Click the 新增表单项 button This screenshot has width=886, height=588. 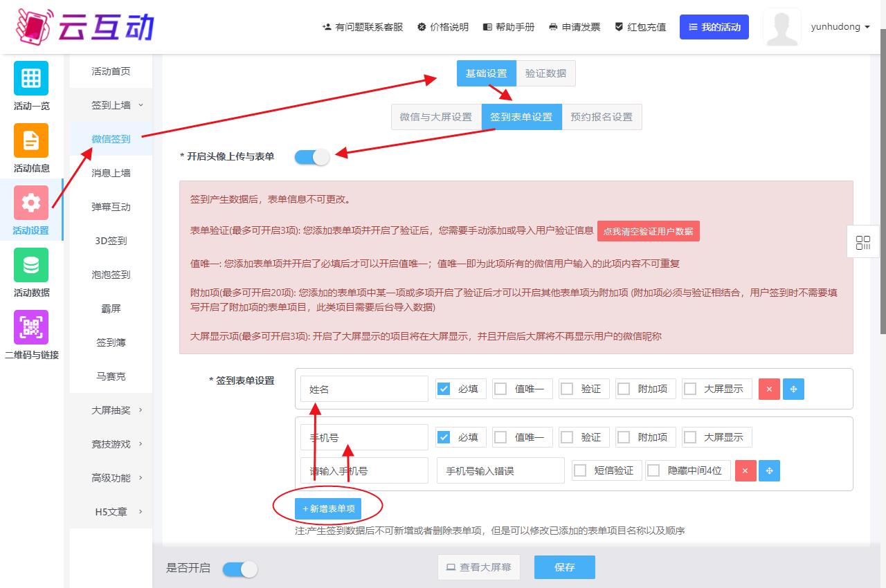328,509
